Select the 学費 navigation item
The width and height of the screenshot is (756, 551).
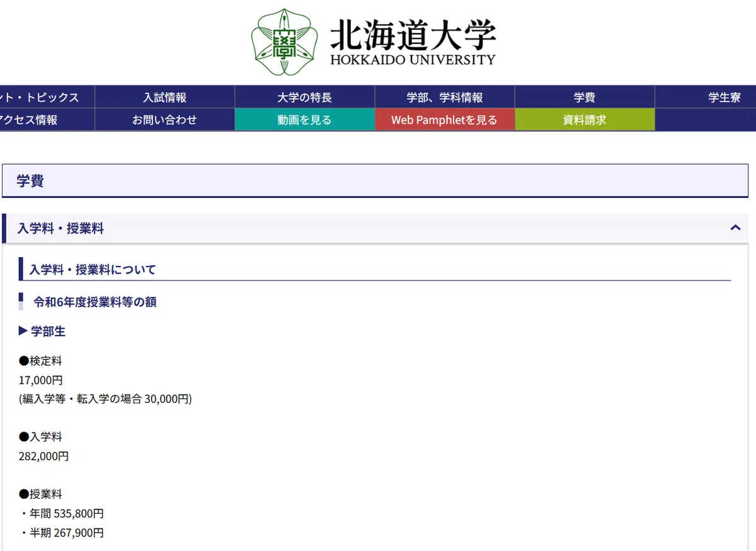click(x=585, y=97)
